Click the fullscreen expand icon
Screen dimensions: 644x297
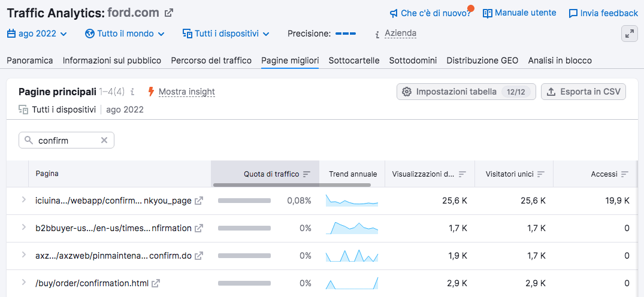pos(629,34)
